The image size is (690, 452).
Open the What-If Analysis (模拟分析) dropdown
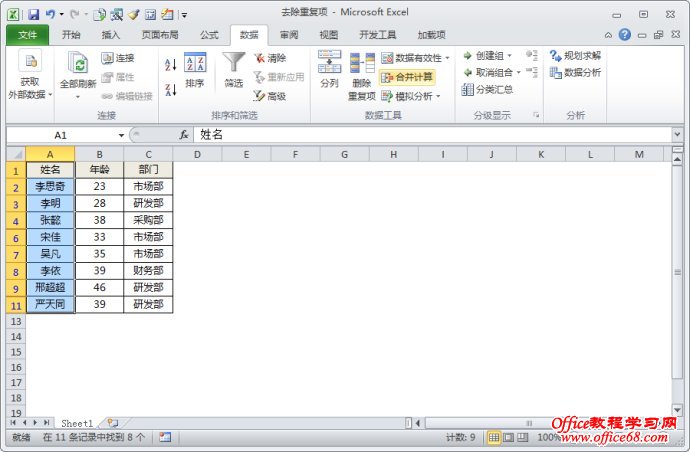(x=437, y=96)
